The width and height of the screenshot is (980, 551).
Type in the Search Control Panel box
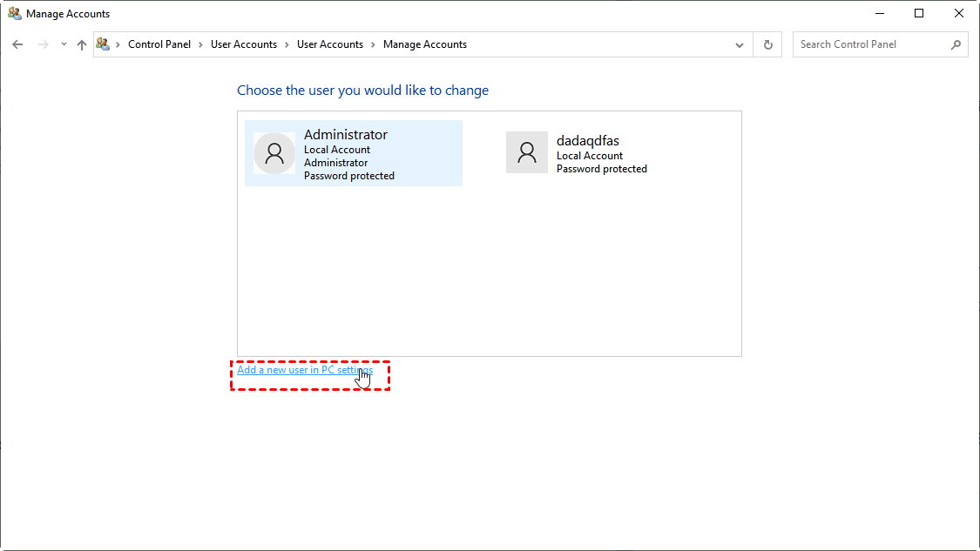click(871, 44)
